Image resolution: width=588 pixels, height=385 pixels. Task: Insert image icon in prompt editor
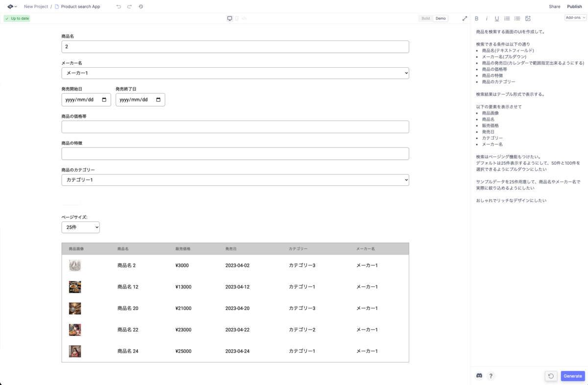528,18
